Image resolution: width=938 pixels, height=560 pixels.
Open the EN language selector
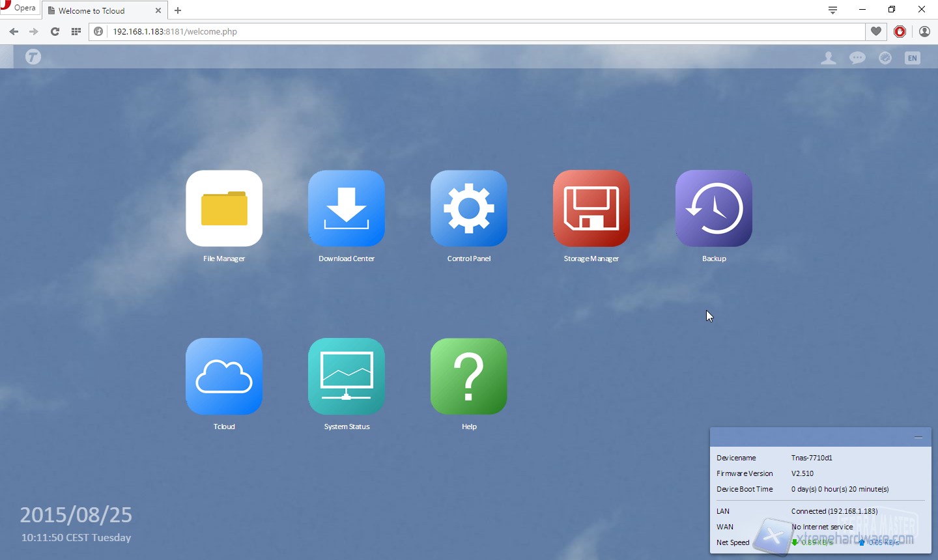913,58
